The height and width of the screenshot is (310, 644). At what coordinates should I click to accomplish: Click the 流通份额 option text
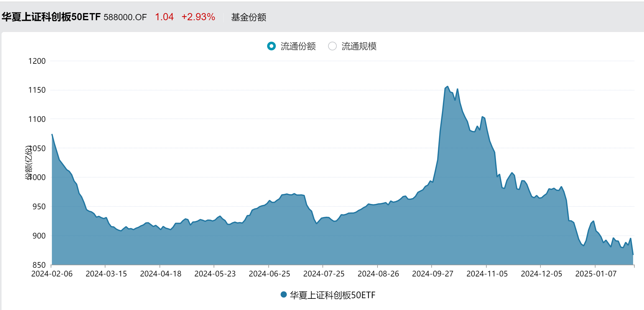tap(298, 46)
